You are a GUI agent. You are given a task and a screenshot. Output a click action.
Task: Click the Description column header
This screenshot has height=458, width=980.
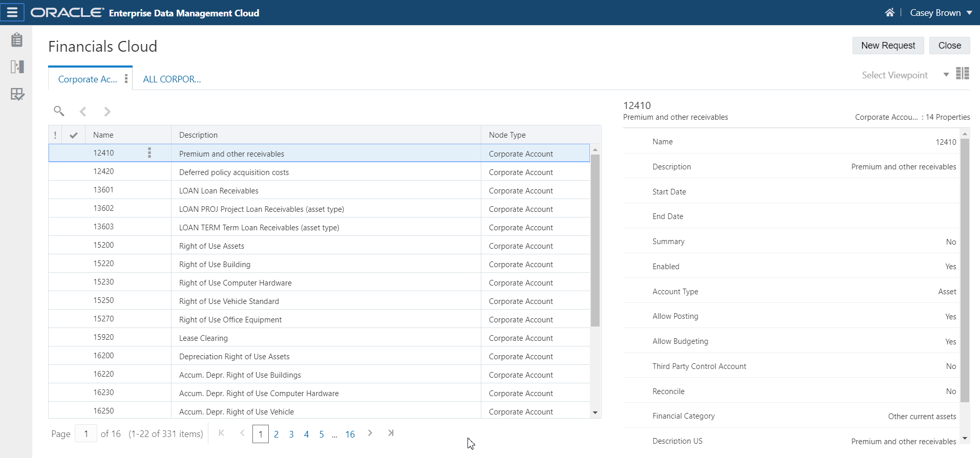tap(326, 135)
